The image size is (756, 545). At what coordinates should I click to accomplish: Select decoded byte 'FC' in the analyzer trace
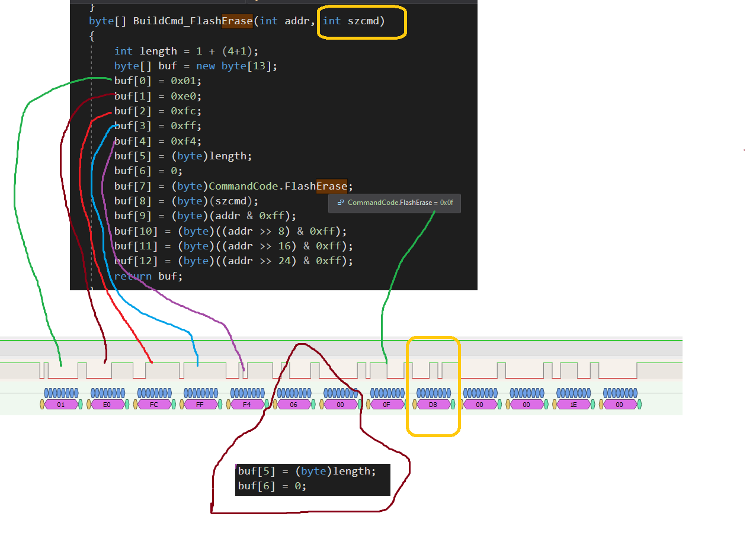tap(154, 405)
